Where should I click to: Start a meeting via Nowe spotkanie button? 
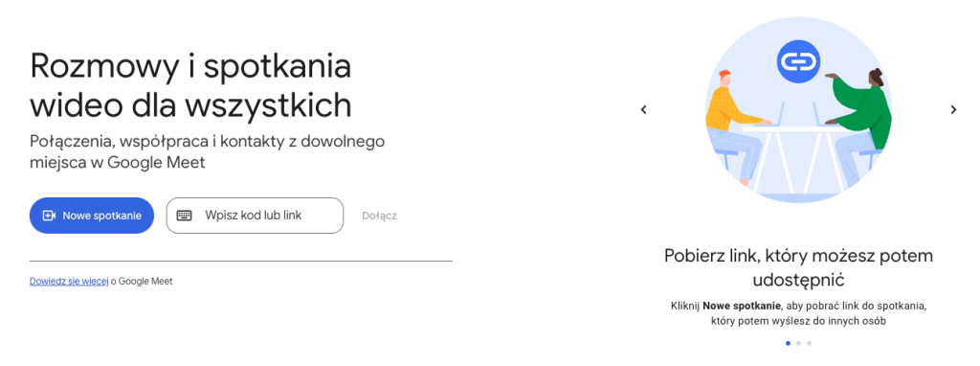point(92,216)
